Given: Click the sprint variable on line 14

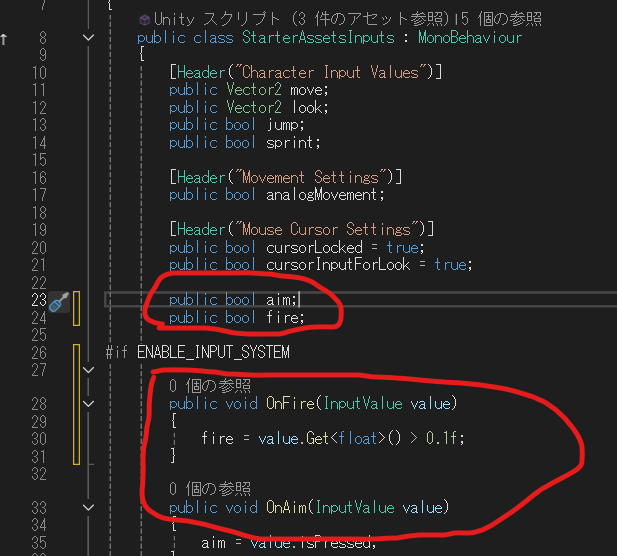Looking at the screenshot, I should (x=290, y=142).
